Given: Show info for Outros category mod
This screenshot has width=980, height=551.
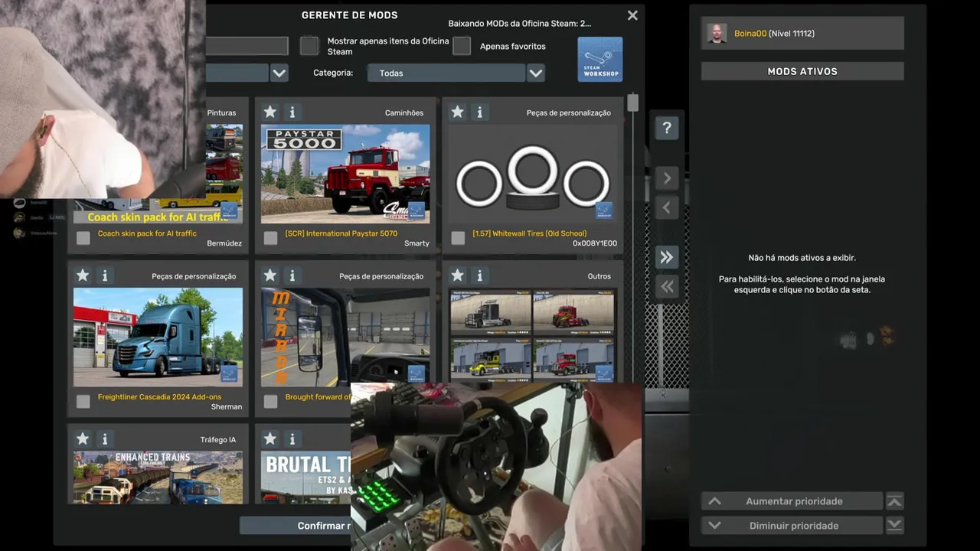Looking at the screenshot, I should click(x=479, y=275).
